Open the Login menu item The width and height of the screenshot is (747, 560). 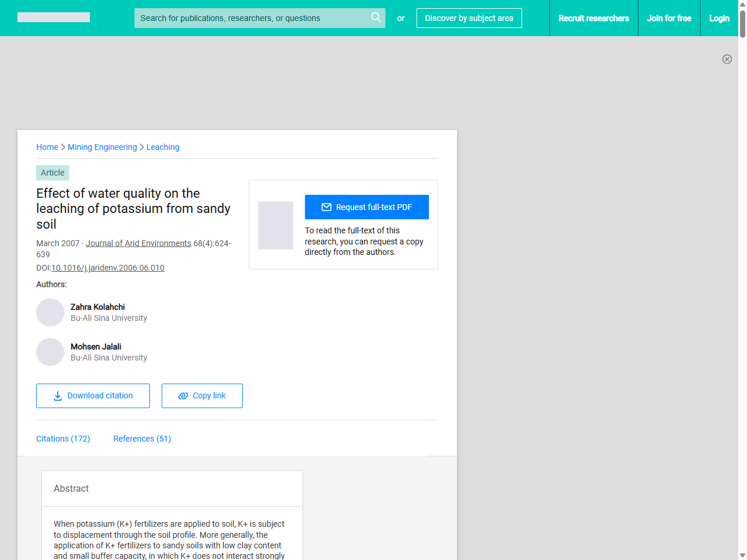(x=719, y=18)
